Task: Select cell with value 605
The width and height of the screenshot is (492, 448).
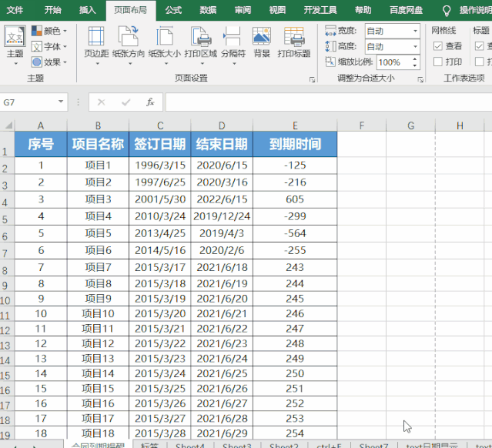Action: pyautogui.click(x=295, y=199)
